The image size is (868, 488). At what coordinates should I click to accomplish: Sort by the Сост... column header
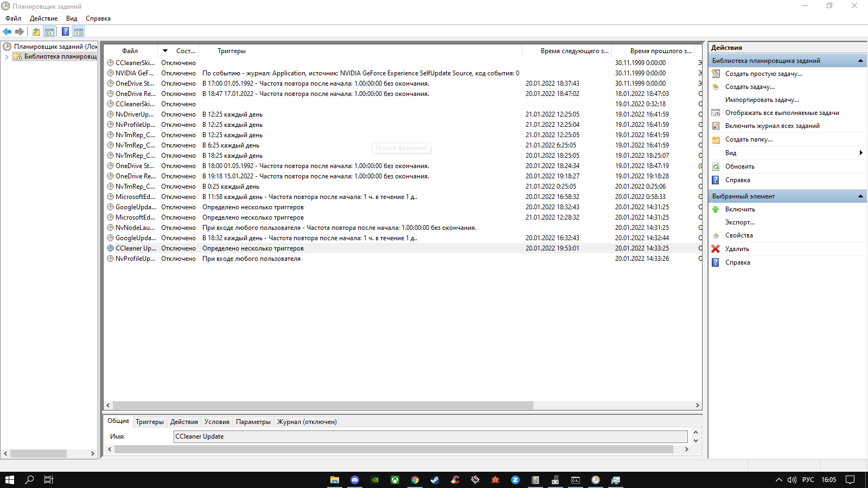(x=186, y=51)
